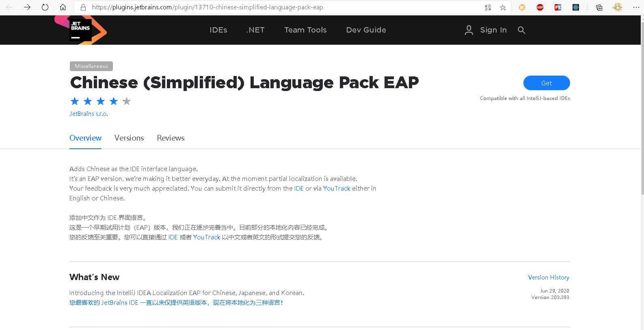Go to browser home page icon
Image resolution: width=644 pixels, height=330 pixels.
point(63,7)
